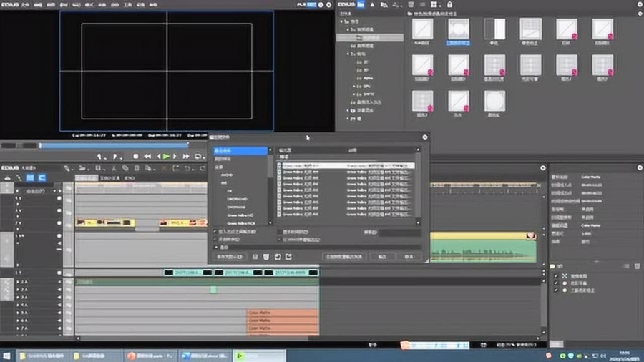Screen dimensions: 644x362
Task: Toggle the second left checkbox in the export dialog
Action: coord(216,239)
